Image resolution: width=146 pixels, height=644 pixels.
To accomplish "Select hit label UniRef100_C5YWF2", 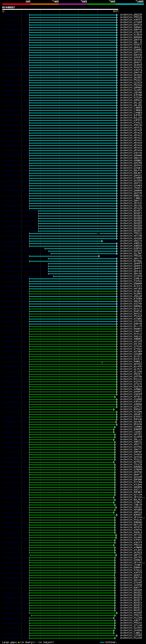I will click(131, 565).
